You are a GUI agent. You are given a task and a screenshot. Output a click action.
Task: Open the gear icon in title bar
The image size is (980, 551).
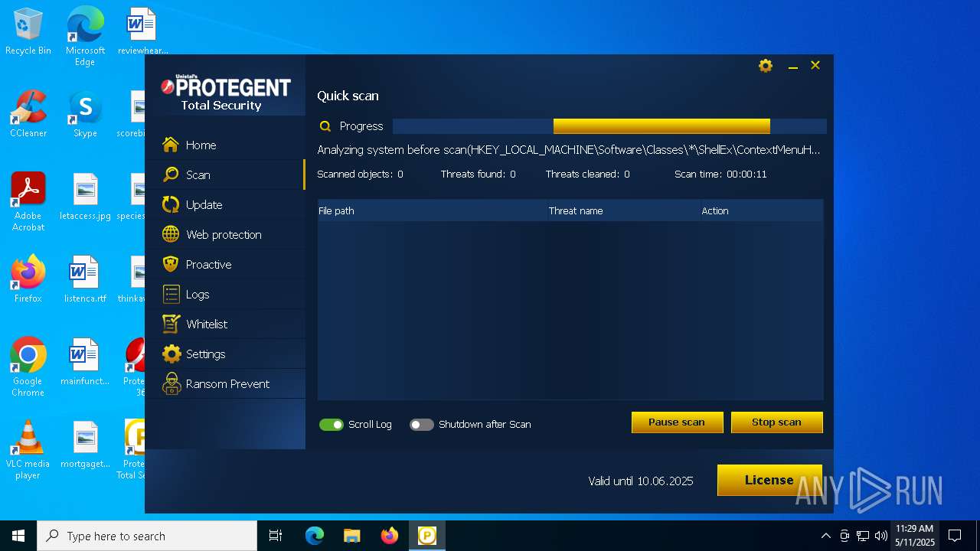coord(766,66)
